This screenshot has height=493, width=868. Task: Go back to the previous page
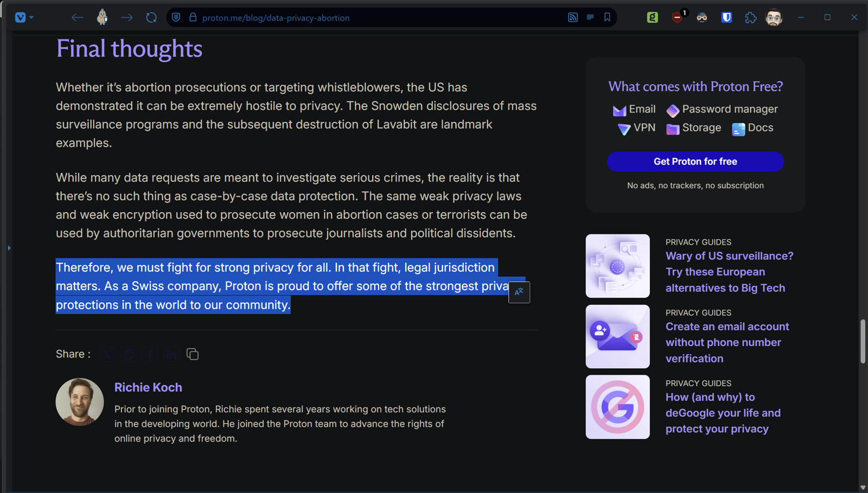[78, 17]
